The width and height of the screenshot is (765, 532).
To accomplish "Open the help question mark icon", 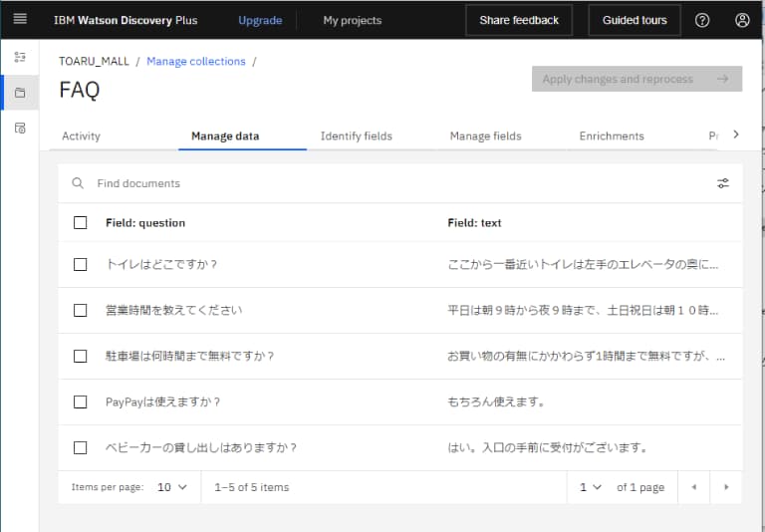I will [702, 20].
